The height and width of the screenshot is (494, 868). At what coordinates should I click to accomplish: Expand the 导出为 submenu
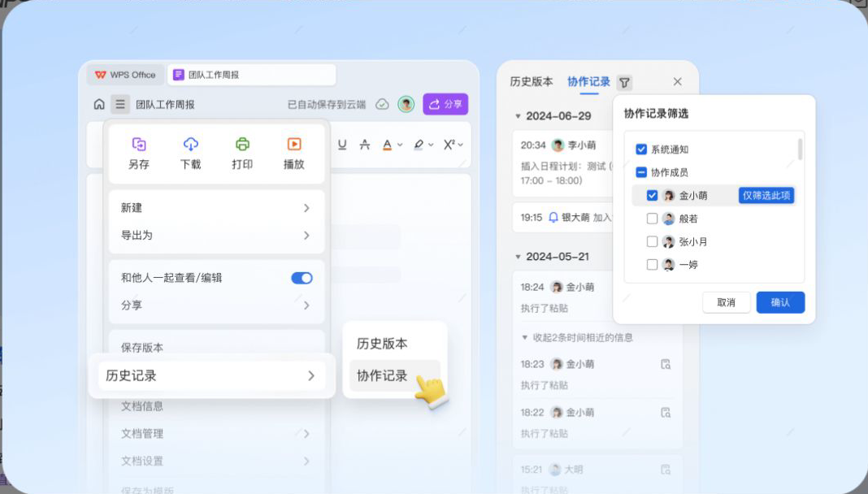(x=216, y=235)
